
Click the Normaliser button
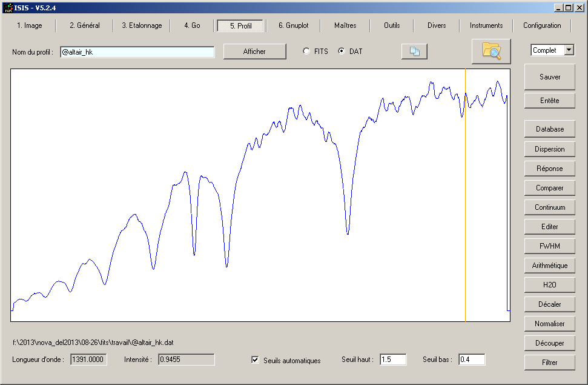click(549, 324)
